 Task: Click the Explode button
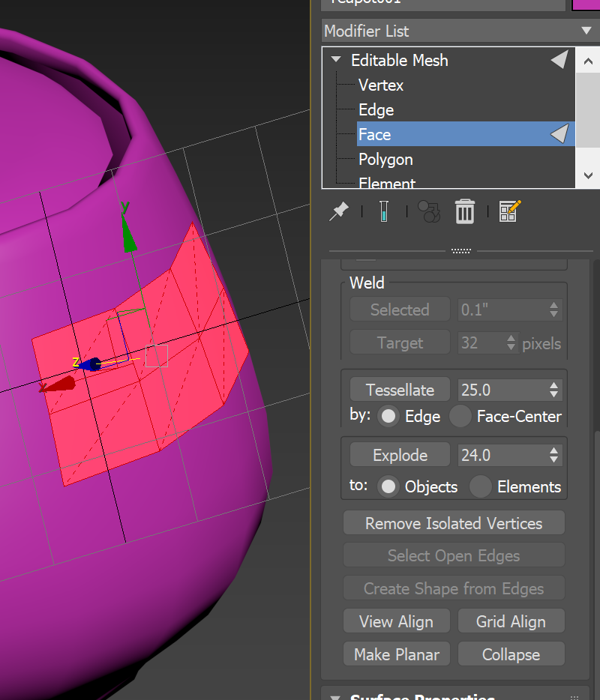pos(400,455)
